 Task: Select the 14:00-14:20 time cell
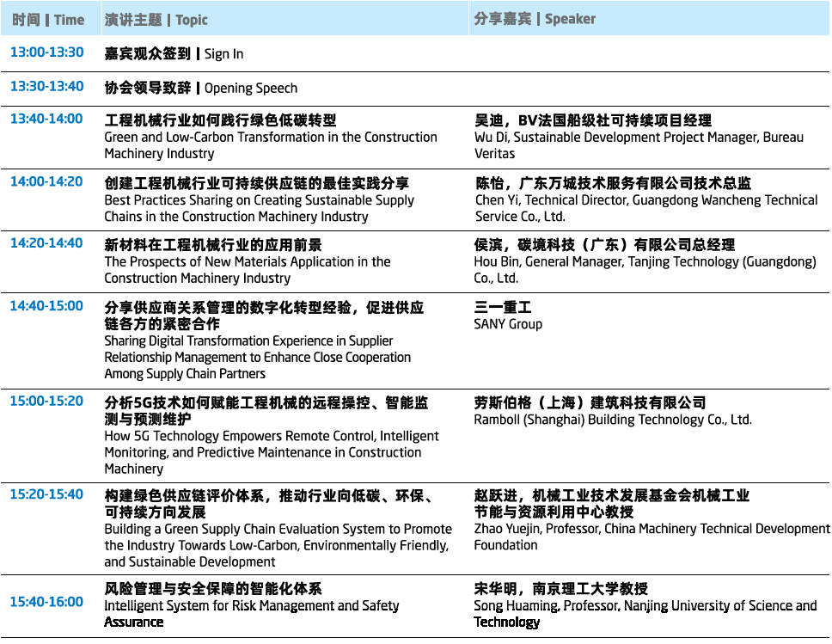click(46, 181)
